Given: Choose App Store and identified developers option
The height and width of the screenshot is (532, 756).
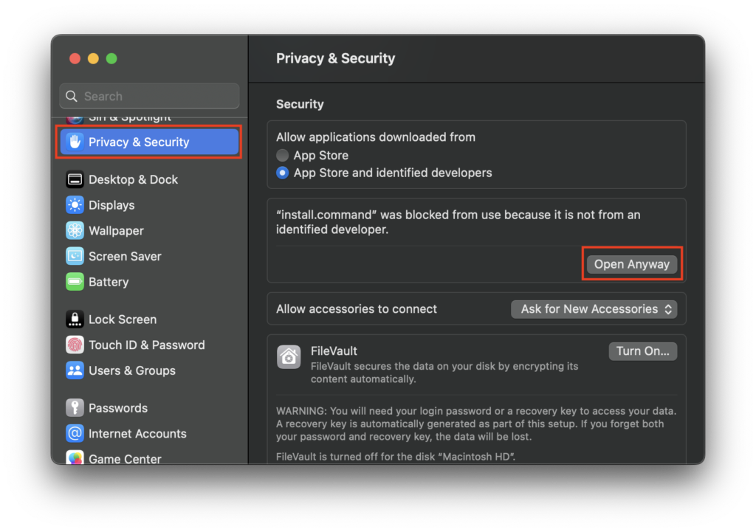Looking at the screenshot, I should coord(282,173).
